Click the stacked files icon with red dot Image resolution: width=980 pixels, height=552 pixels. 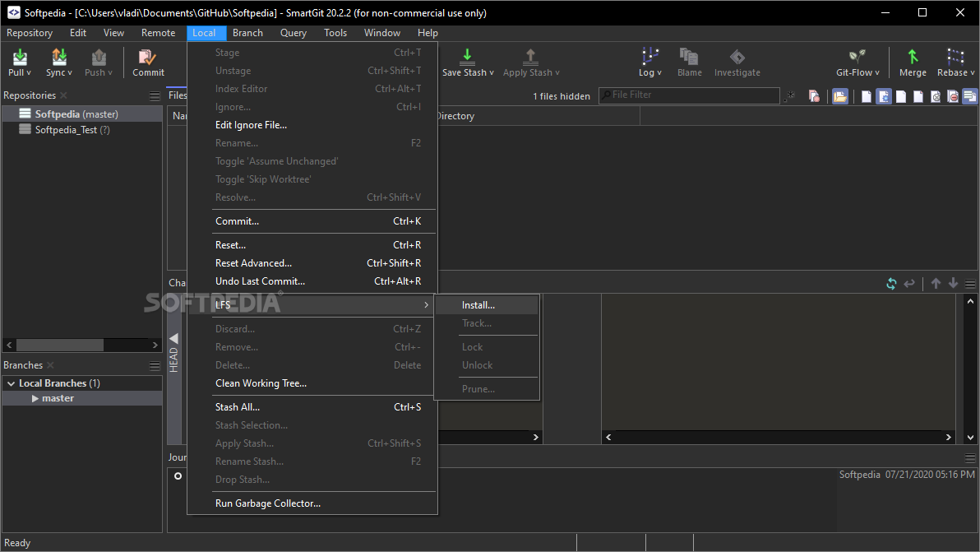pyautogui.click(x=814, y=96)
